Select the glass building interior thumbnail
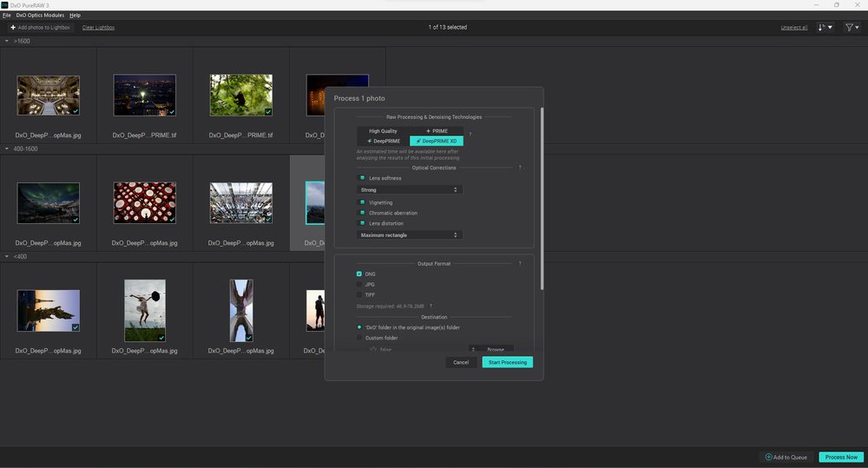 point(240,202)
